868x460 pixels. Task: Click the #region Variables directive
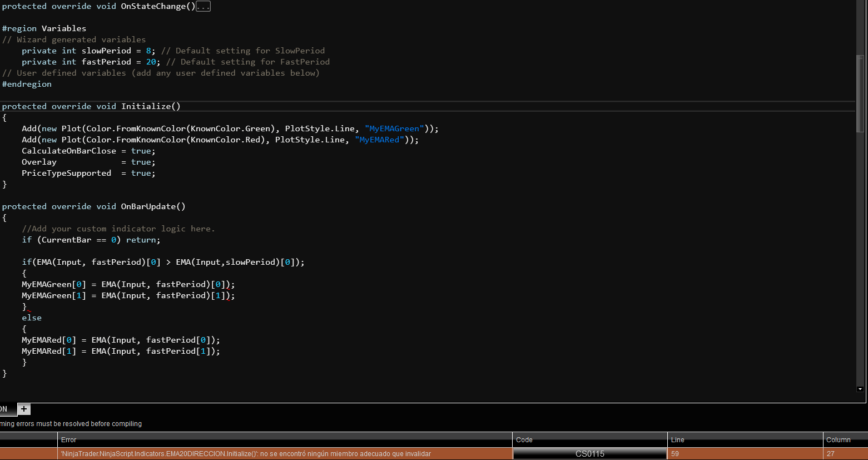[44, 28]
